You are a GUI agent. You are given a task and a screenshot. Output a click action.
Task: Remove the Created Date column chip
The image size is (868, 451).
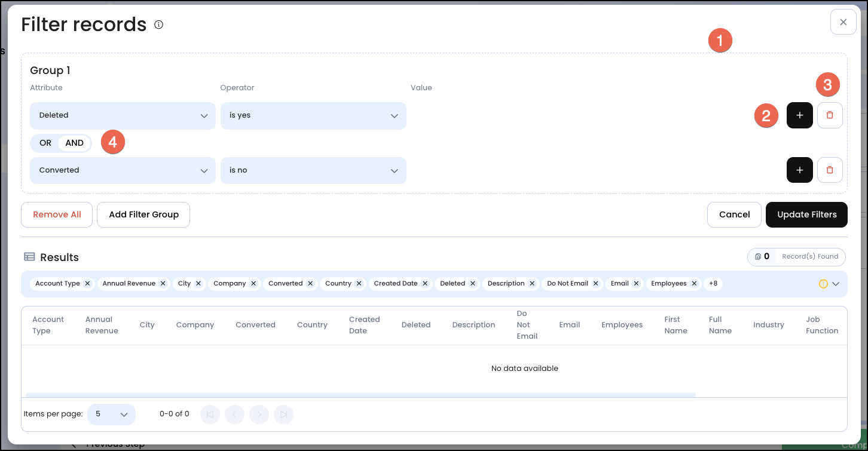click(425, 284)
